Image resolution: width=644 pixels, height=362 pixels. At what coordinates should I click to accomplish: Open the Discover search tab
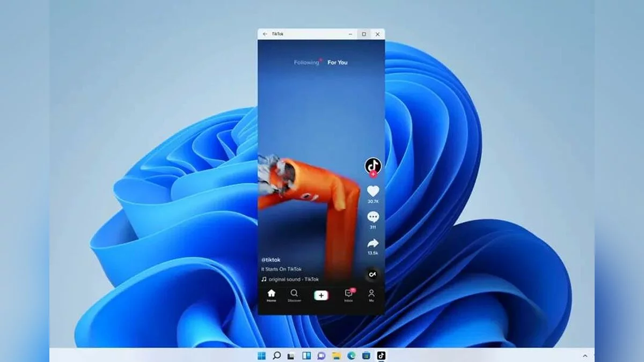(294, 295)
